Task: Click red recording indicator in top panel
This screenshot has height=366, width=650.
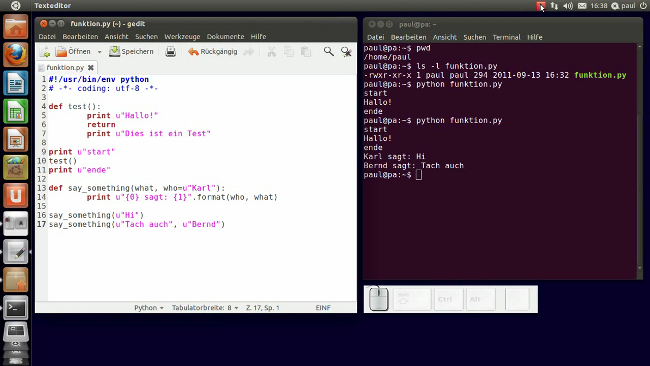Action: click(x=541, y=5)
